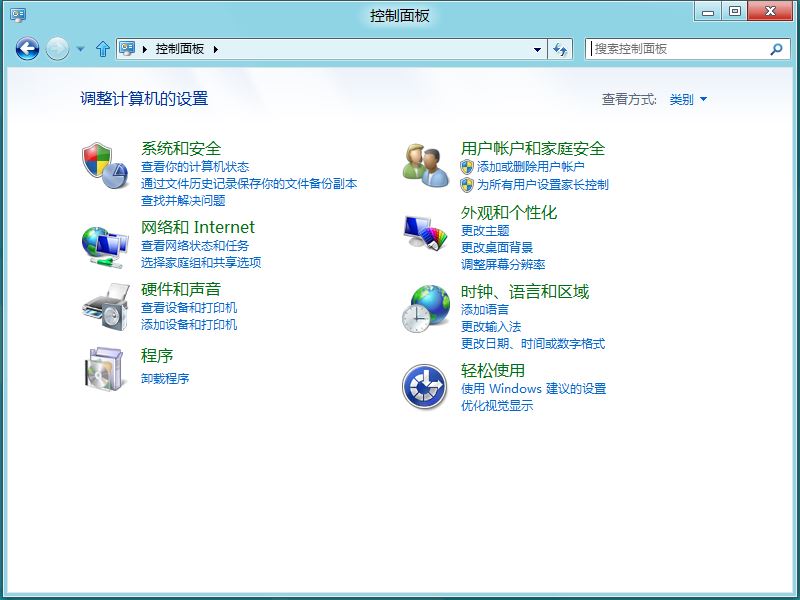800x600 pixels.
Task: Open the 外观和个性化 monitor icon
Action: tap(425, 232)
